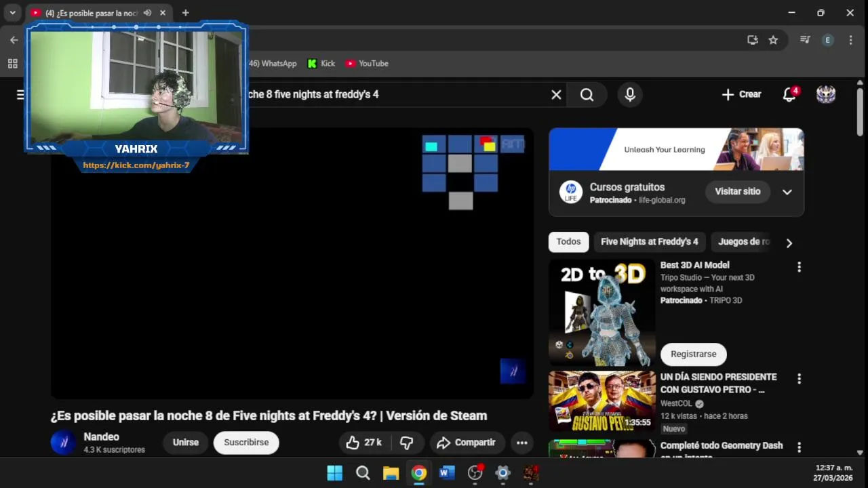Open options for Geometry Dash video
Viewport: 868px width, 488px height.
click(799, 447)
